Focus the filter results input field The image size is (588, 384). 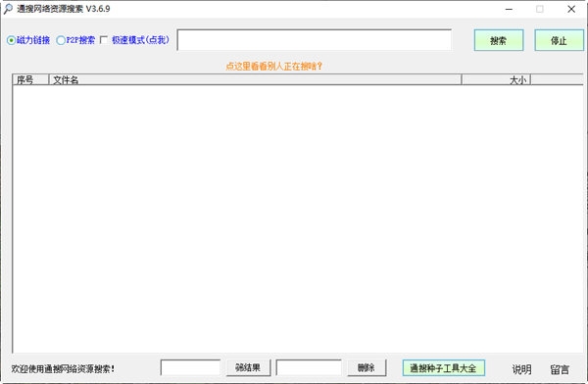point(190,367)
